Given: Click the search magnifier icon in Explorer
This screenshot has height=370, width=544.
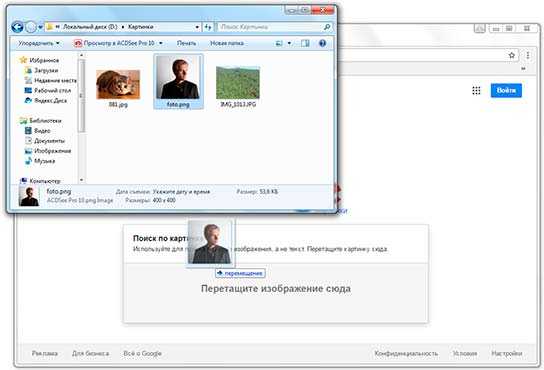Looking at the screenshot, I should (x=326, y=27).
